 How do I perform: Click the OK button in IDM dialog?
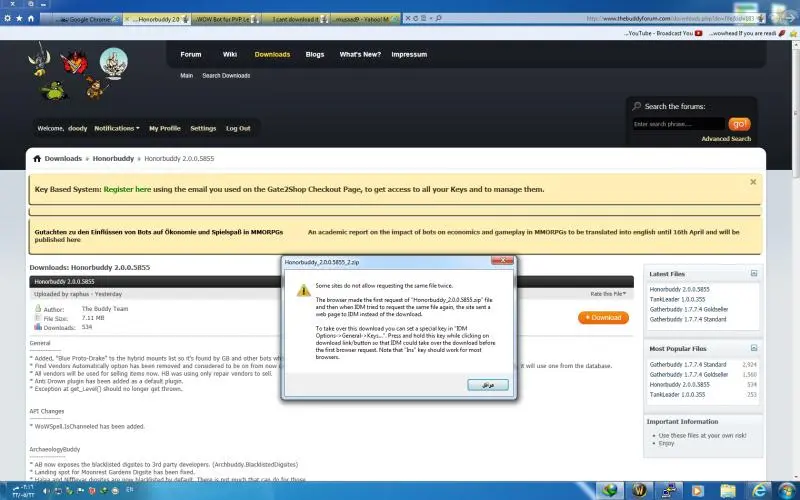pos(488,385)
